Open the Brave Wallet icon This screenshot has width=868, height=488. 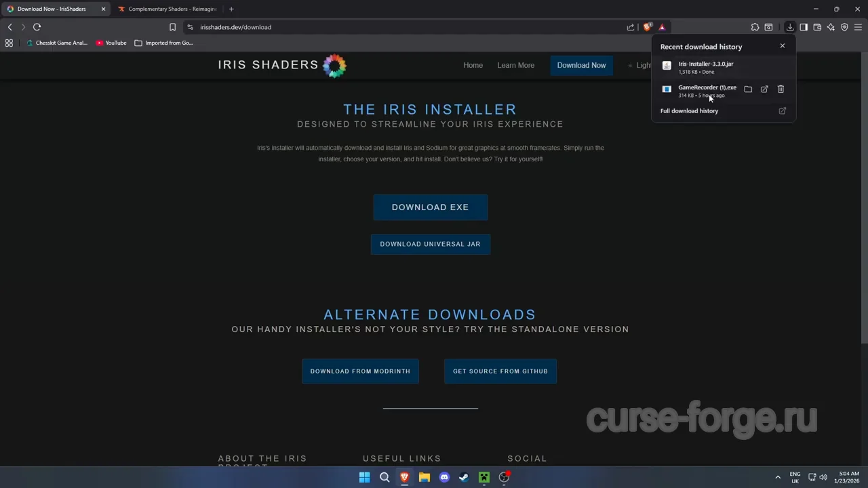click(817, 27)
